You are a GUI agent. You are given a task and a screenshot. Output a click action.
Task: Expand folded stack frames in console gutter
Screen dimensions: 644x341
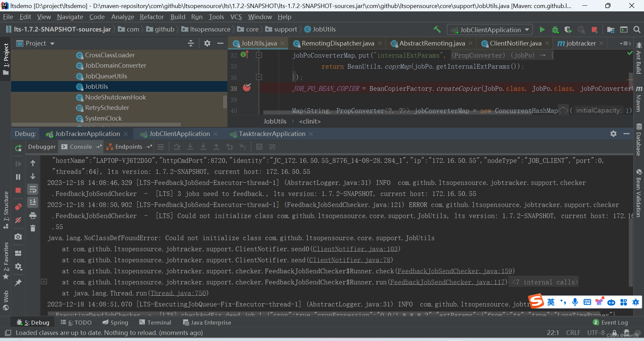pos(44,282)
